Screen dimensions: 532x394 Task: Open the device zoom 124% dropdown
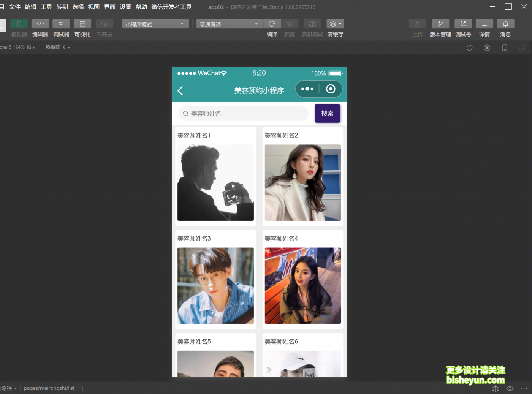pyautogui.click(x=17, y=47)
